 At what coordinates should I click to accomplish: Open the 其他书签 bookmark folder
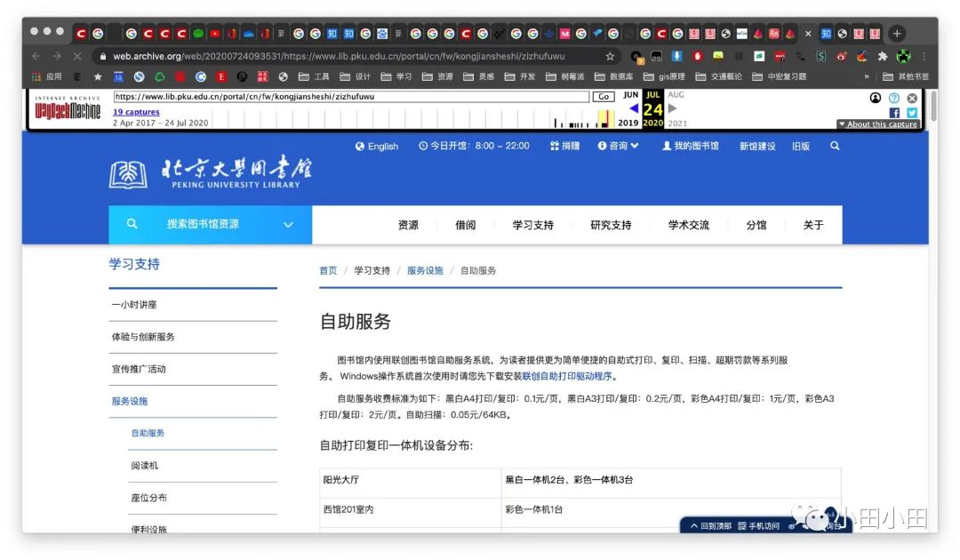click(x=906, y=76)
